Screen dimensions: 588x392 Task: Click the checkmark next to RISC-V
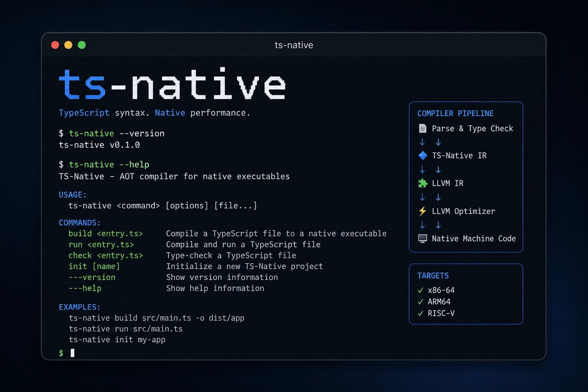[x=420, y=313]
